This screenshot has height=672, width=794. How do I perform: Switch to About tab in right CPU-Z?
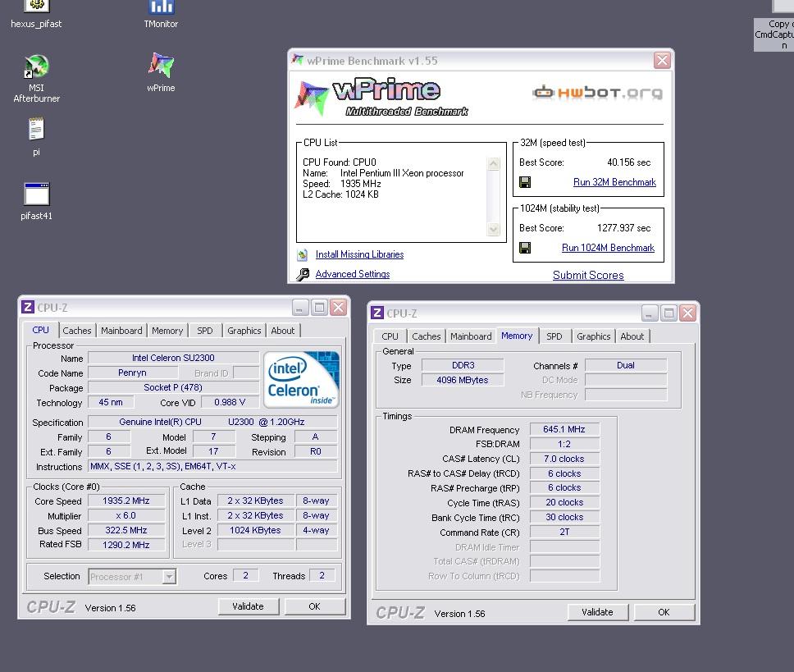pyautogui.click(x=632, y=336)
